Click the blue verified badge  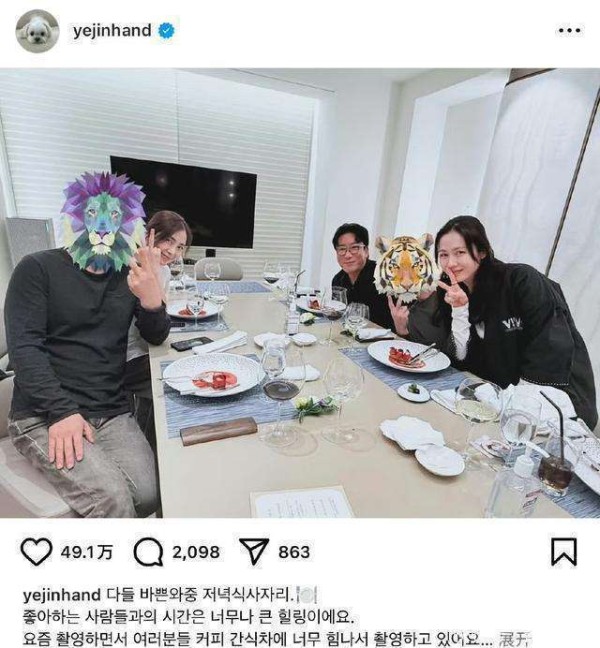166,31
